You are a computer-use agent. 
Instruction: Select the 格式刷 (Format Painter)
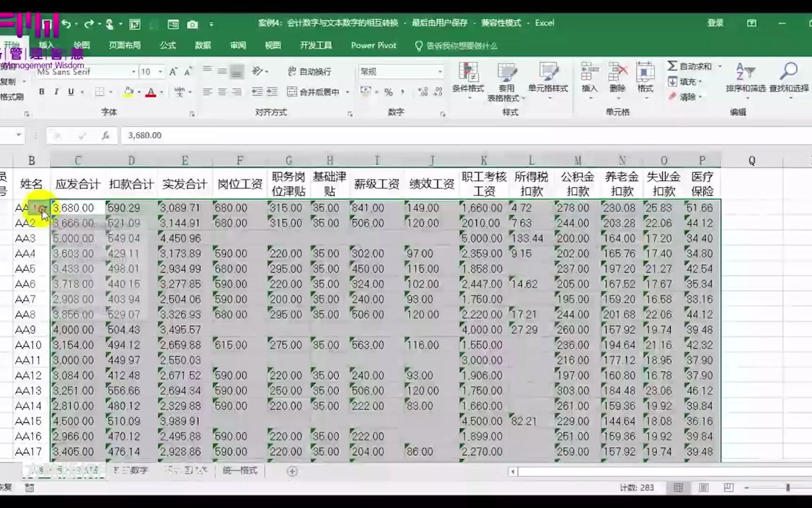click(12, 95)
